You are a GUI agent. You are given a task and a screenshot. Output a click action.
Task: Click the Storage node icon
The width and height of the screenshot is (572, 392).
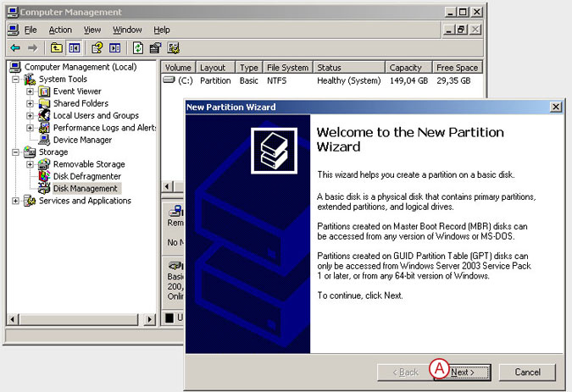coord(30,152)
